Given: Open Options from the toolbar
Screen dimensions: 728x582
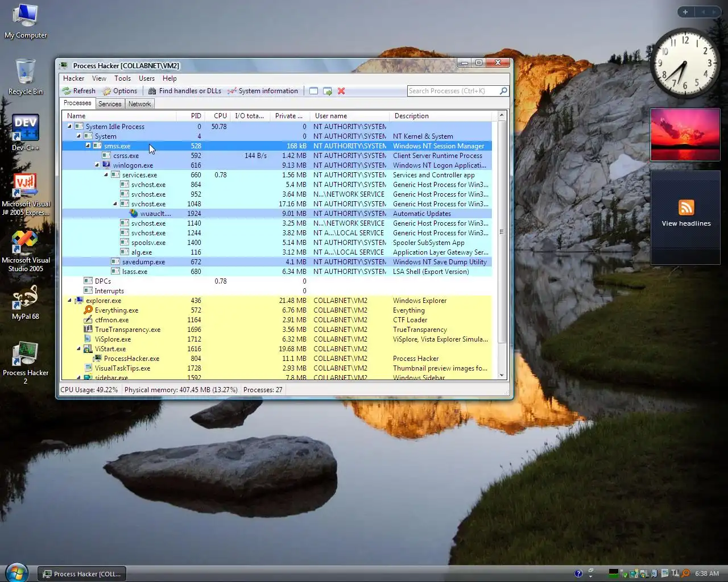Looking at the screenshot, I should 120,91.
